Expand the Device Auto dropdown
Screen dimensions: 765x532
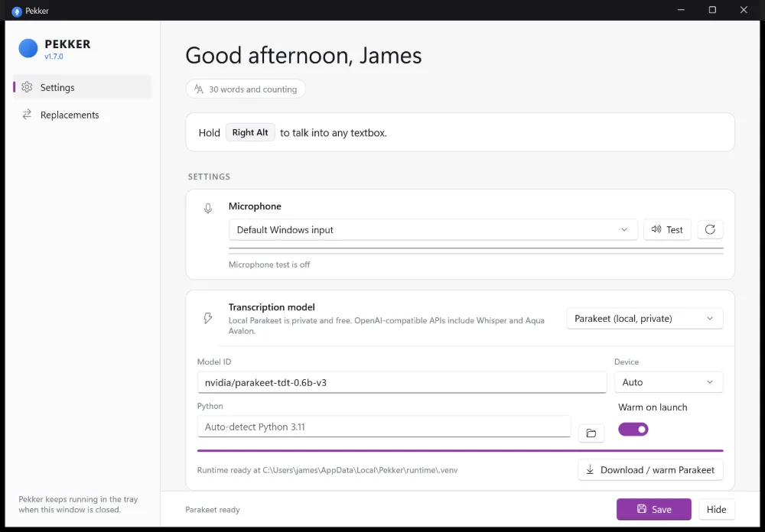pos(669,382)
